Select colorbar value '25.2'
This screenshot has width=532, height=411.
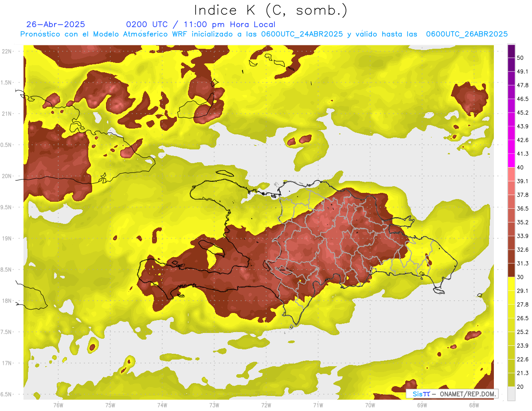pos(523,332)
